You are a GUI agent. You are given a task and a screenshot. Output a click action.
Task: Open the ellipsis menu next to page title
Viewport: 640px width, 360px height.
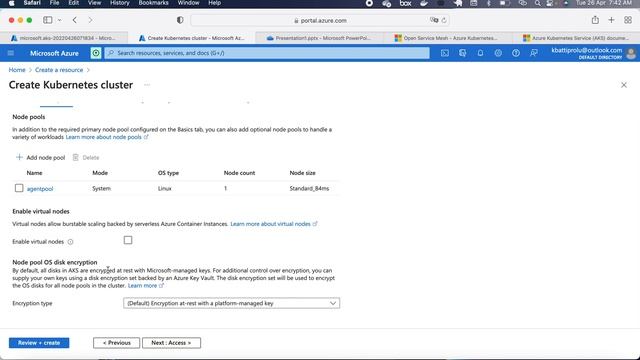147,85
